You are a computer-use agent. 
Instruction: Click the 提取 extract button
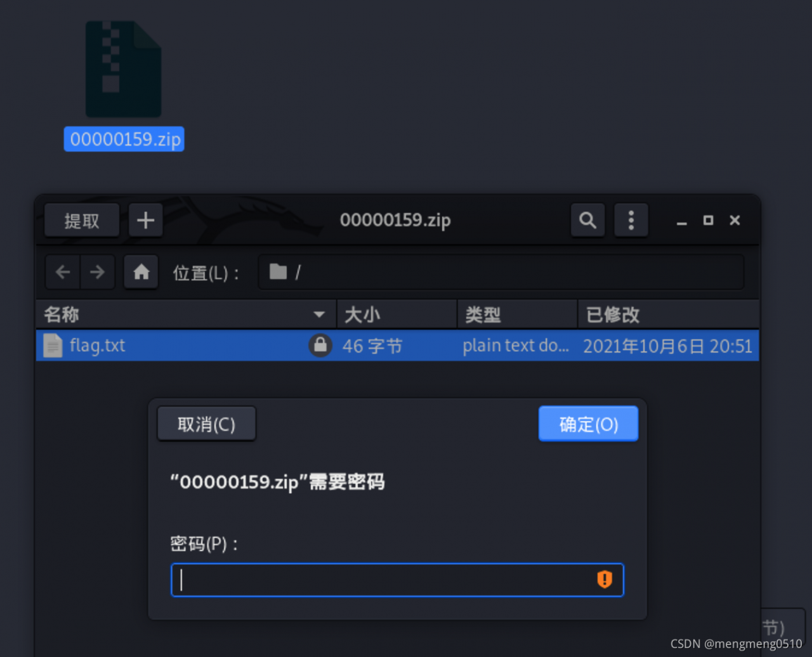81,220
